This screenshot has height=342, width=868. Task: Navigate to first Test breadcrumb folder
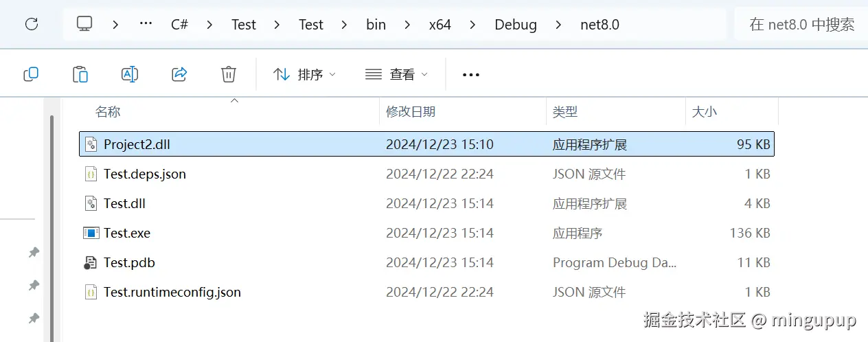[244, 25]
